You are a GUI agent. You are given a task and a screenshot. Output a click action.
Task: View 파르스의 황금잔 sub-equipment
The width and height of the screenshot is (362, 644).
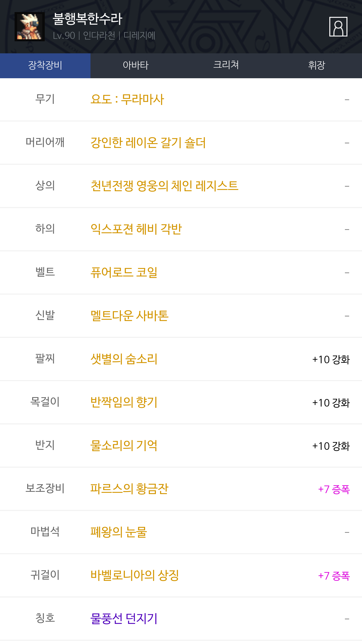pyautogui.click(x=129, y=489)
